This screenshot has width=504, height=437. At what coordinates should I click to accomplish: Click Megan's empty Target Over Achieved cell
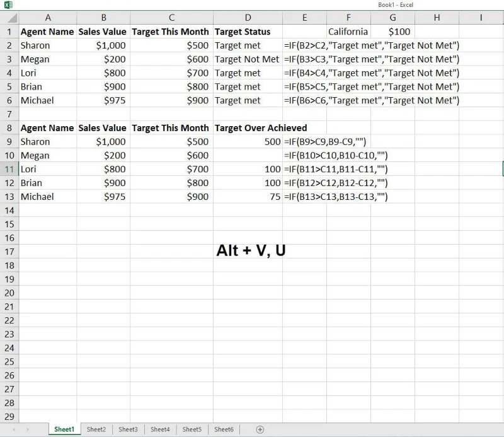[x=248, y=155]
